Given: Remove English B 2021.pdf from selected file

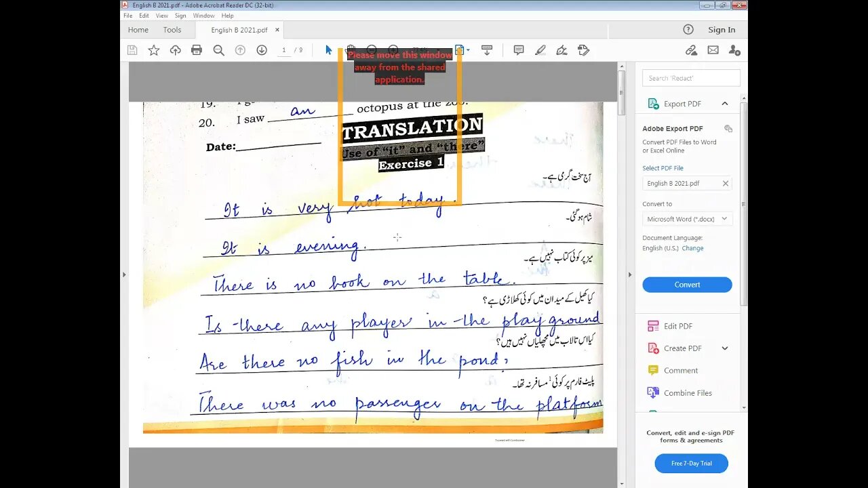Looking at the screenshot, I should 726,183.
